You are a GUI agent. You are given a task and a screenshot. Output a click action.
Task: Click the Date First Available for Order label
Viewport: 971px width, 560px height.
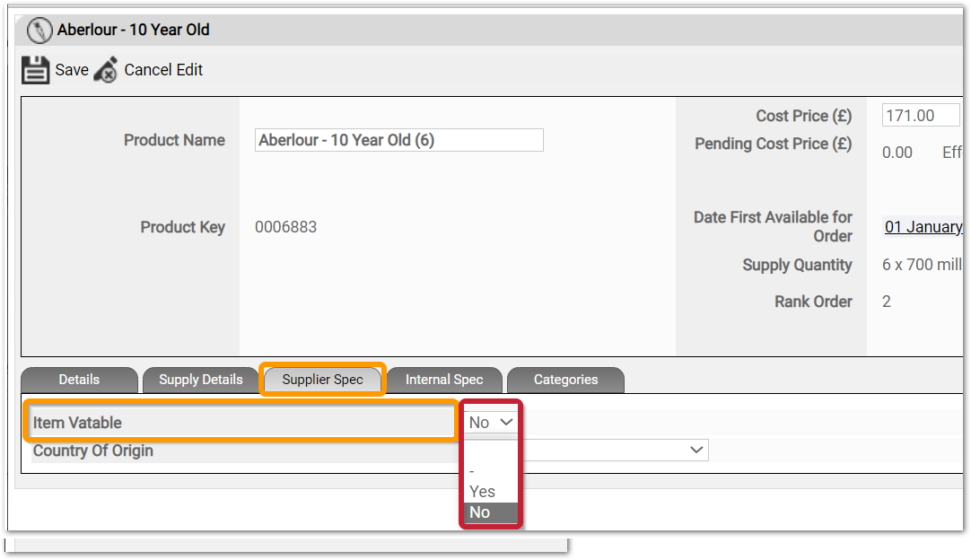coord(773,227)
